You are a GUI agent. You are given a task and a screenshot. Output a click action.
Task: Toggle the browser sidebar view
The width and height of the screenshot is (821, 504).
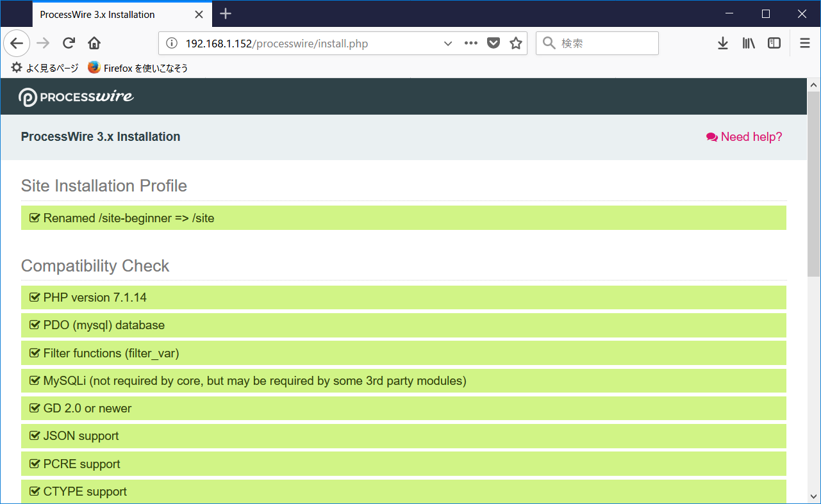pos(774,43)
